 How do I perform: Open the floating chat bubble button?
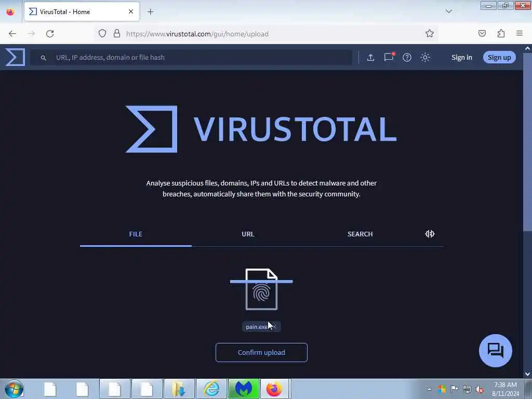[495, 351]
